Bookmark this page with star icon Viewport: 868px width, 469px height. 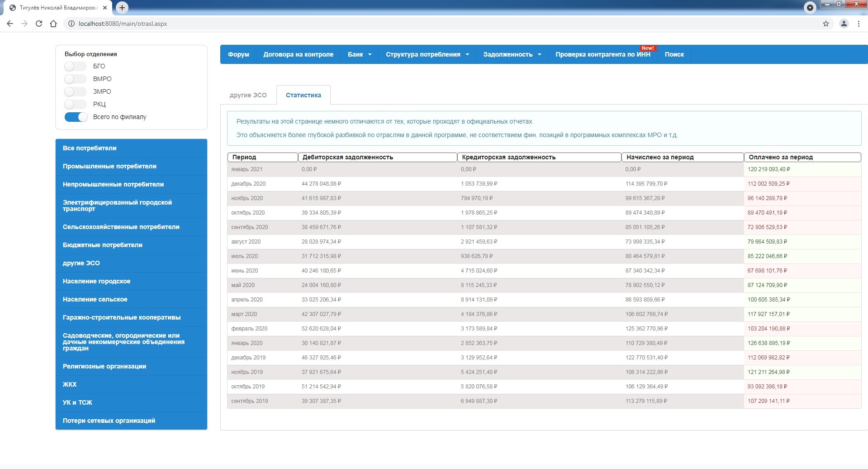pos(826,24)
